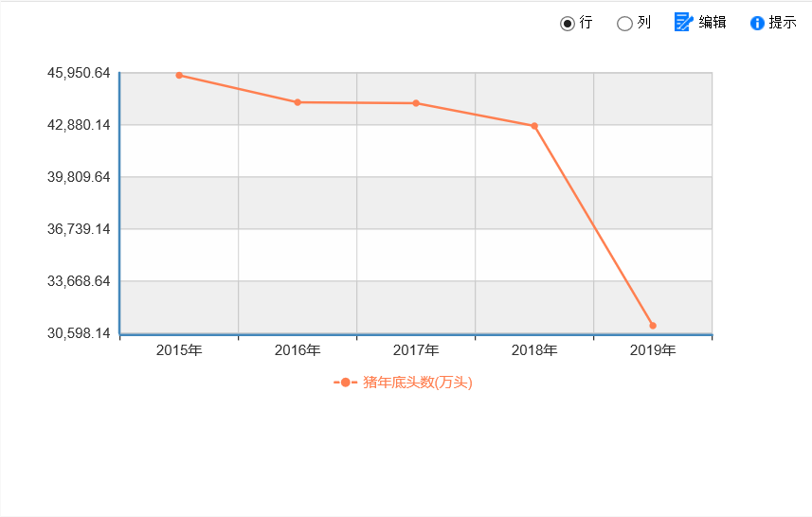812x517 pixels.
Task: Select the 列 radio button
Action: coord(624,24)
